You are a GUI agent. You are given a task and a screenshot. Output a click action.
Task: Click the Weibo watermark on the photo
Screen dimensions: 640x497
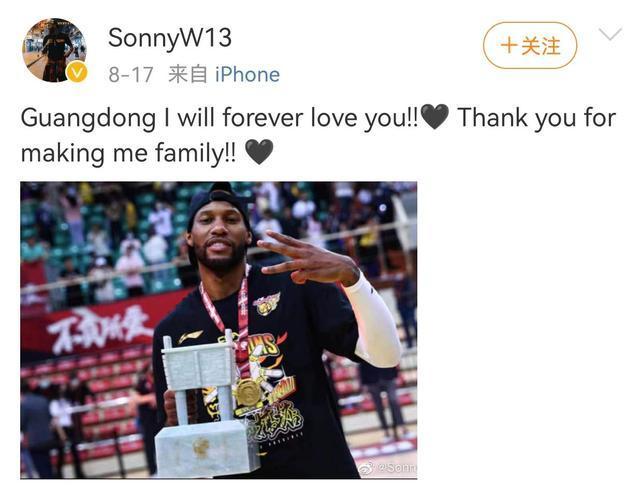pos(388,467)
